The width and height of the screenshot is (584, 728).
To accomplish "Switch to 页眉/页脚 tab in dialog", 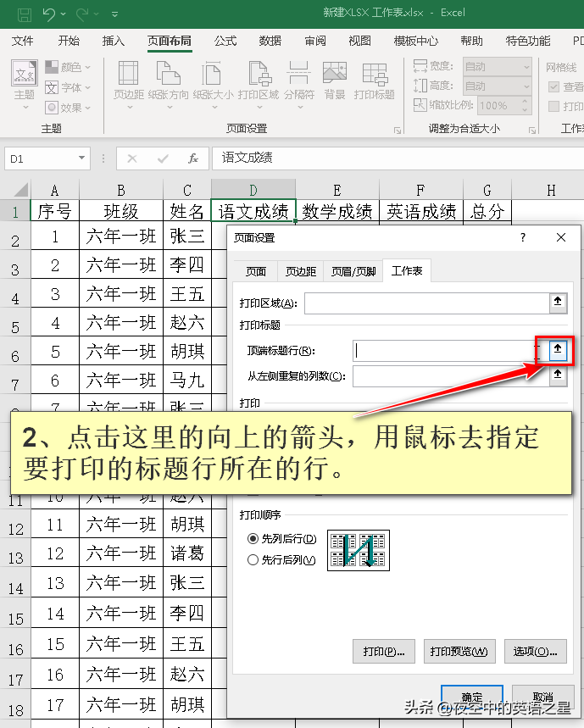I will coord(353,271).
